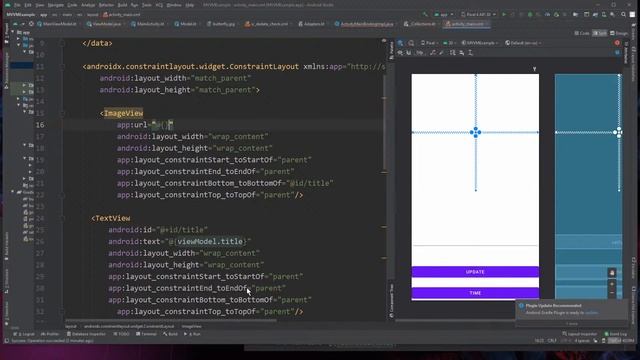Open the Palette side panel
The image size is (640, 360).
(391, 51)
